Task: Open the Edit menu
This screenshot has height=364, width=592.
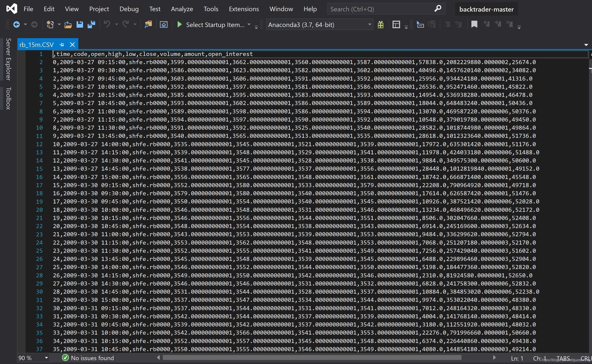Action: [x=49, y=9]
